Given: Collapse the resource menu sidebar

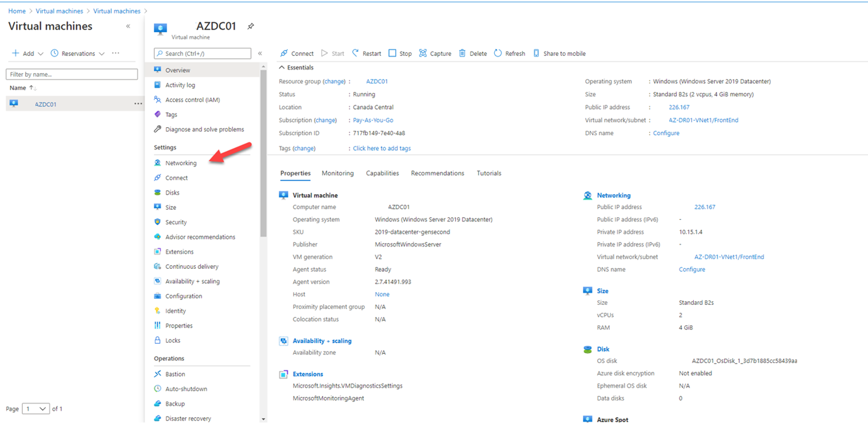Looking at the screenshot, I should click(260, 54).
